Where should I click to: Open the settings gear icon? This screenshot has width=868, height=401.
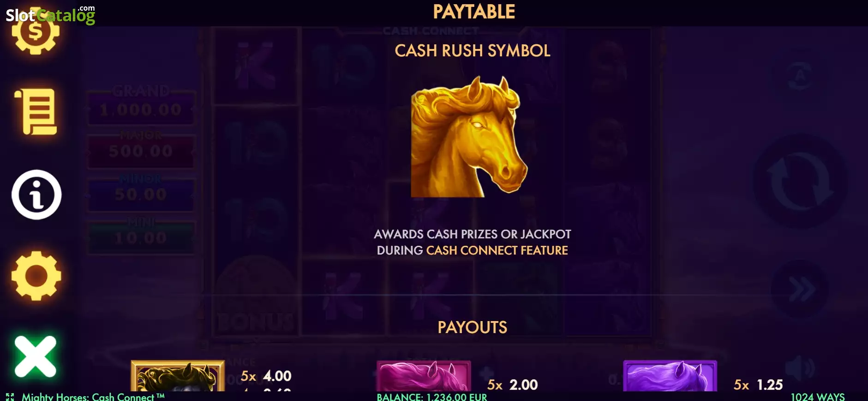[36, 276]
